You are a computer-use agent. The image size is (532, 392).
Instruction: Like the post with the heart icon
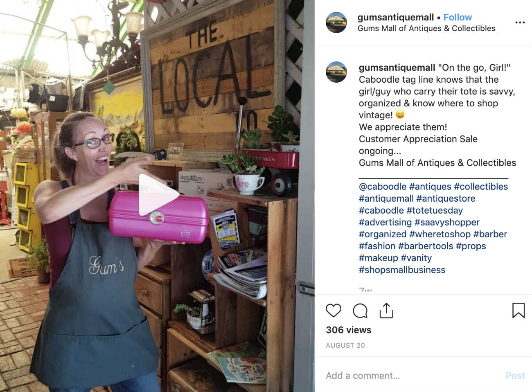(334, 311)
